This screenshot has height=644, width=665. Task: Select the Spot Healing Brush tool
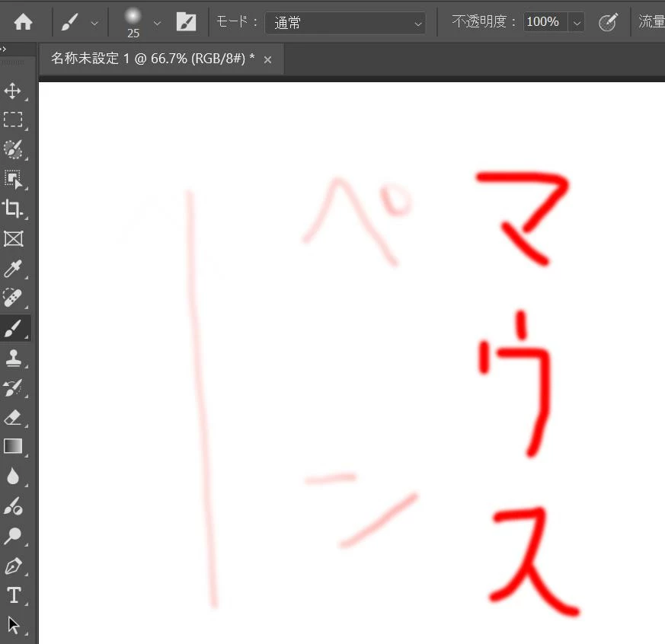coord(13,298)
